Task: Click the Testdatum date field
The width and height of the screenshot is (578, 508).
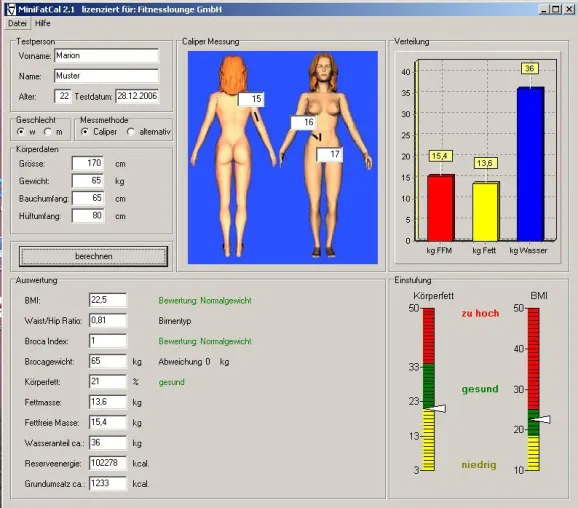Action: click(x=137, y=96)
